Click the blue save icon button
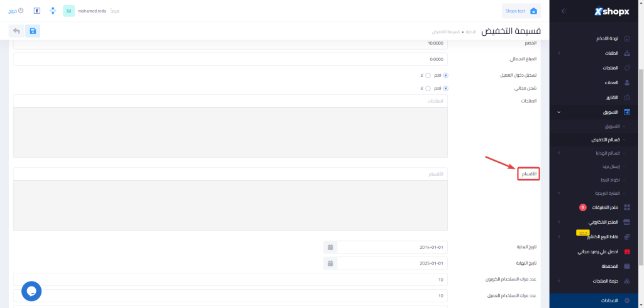 click(33, 31)
